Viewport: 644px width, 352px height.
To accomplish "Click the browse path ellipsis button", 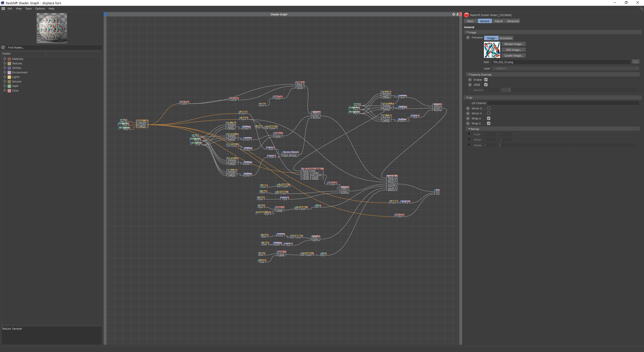I will pos(635,62).
